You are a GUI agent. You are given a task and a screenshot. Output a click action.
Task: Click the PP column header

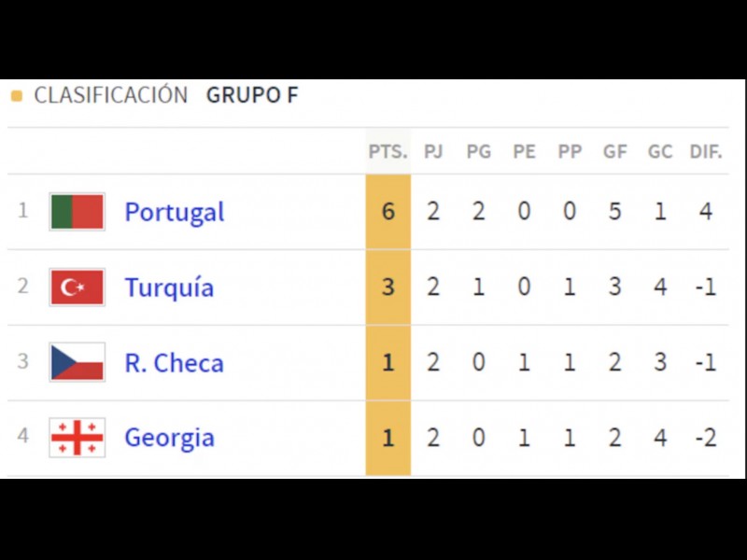pyautogui.click(x=570, y=151)
